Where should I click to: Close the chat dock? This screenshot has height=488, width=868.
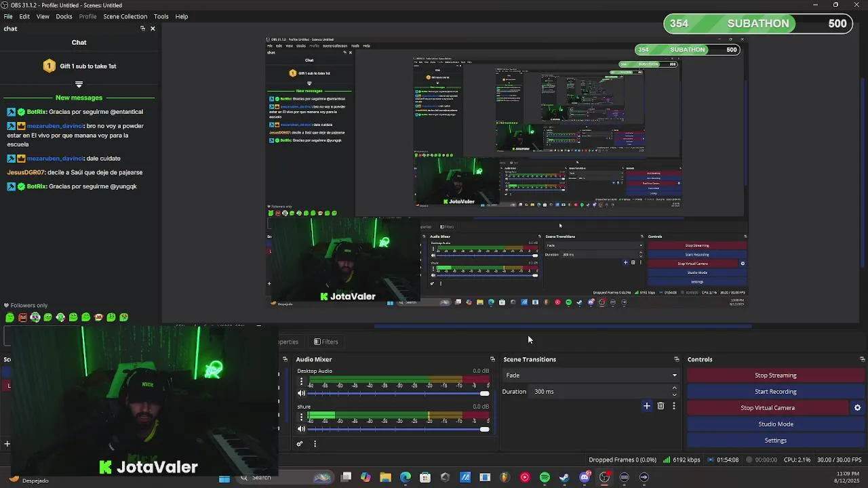(153, 28)
